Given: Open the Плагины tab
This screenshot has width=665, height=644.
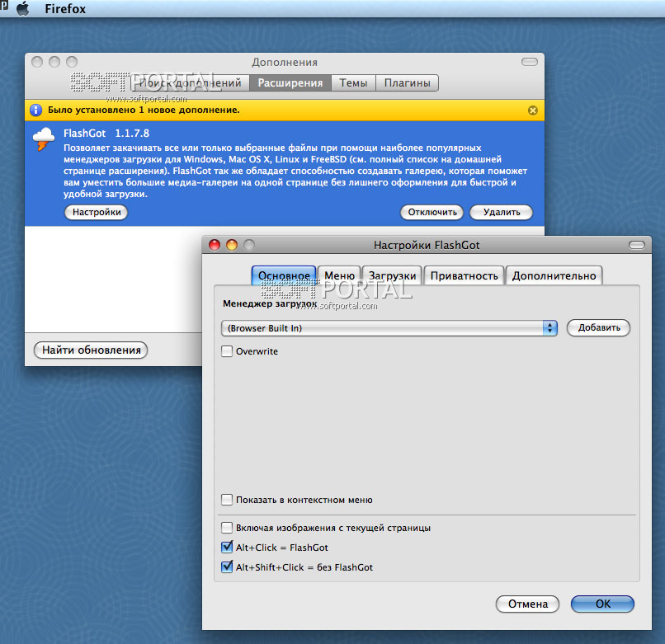Looking at the screenshot, I should [407, 82].
